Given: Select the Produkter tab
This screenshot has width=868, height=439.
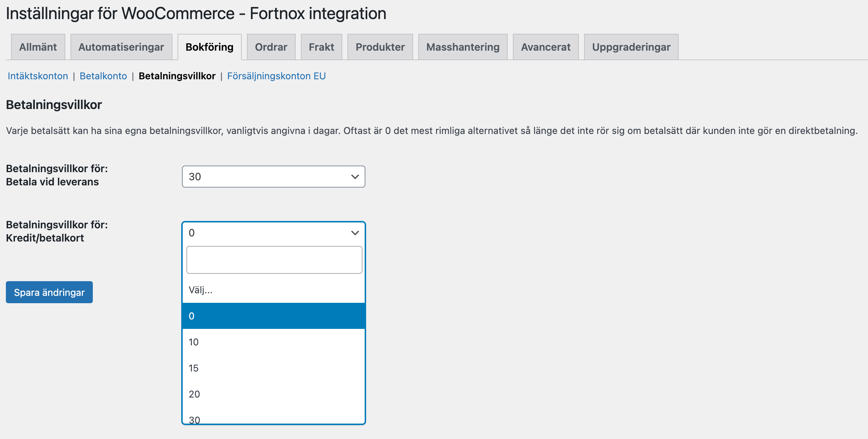Looking at the screenshot, I should [x=379, y=47].
